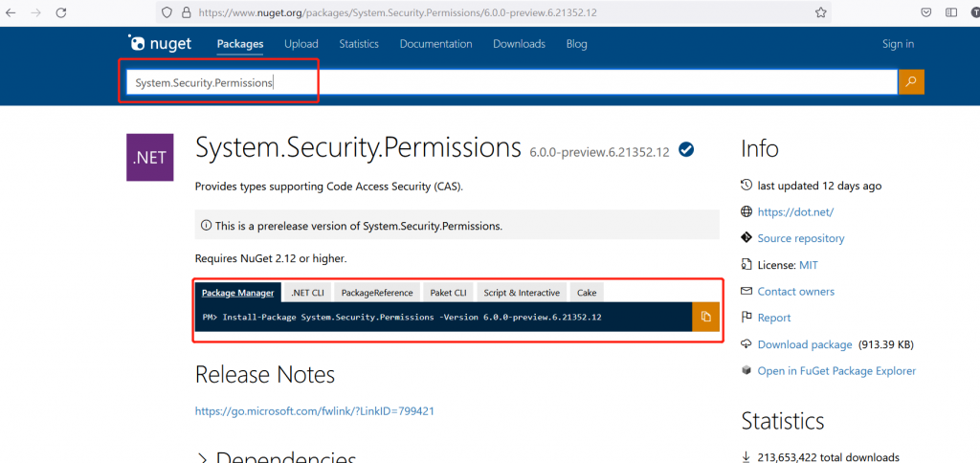Screen dimensions: 980x463
Task: Click the nuget logo
Action: click(160, 44)
